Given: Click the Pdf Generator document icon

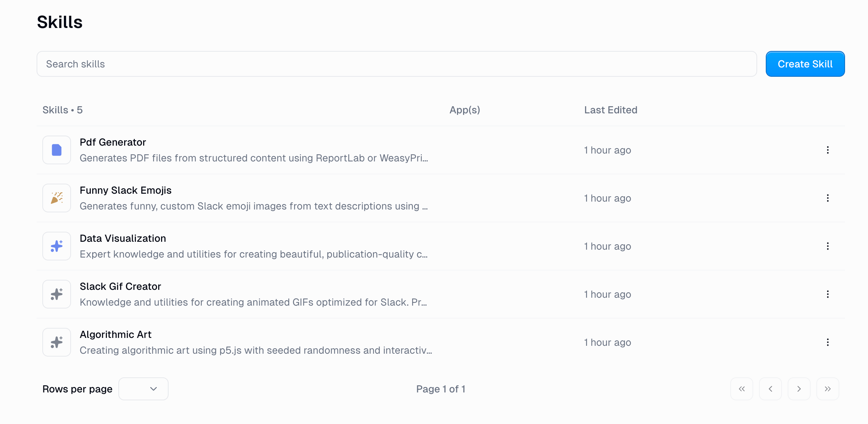Looking at the screenshot, I should pos(56,150).
